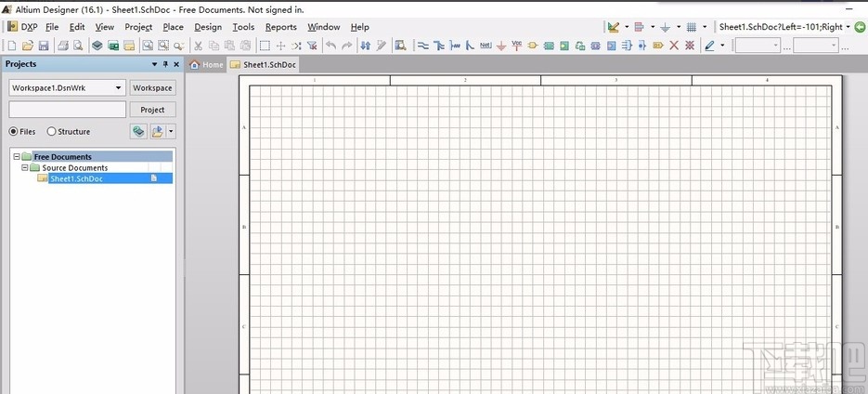
Task: Place a VCC power port
Action: pos(516,46)
